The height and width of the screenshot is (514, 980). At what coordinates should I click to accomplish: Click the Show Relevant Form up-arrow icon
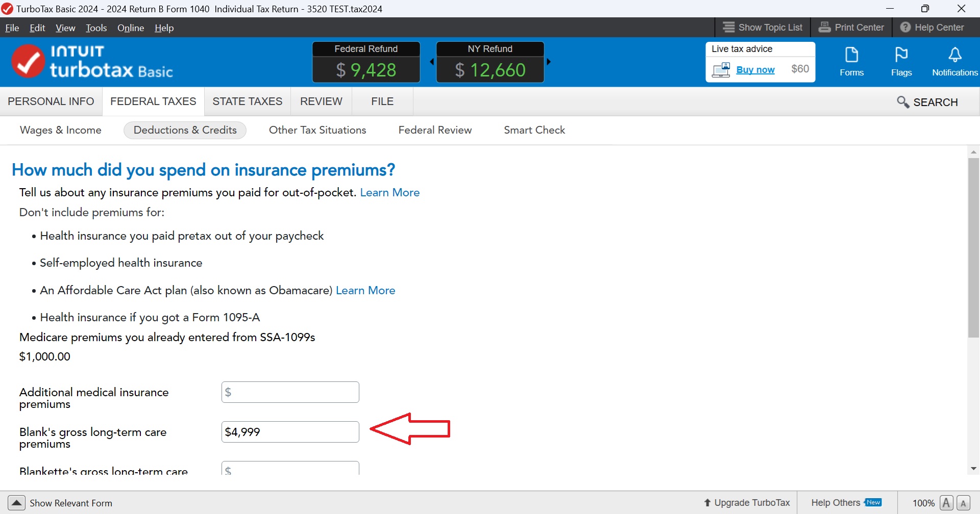pos(16,503)
